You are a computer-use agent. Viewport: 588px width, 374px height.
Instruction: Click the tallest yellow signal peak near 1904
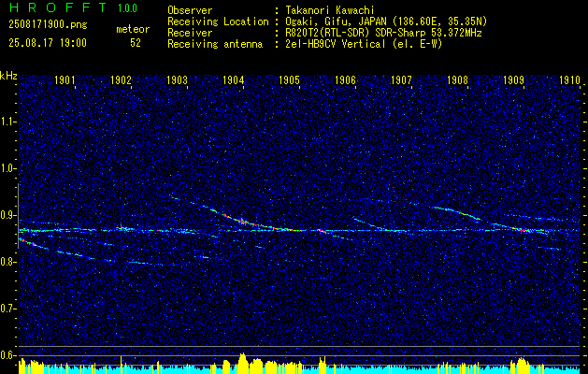[243, 363]
